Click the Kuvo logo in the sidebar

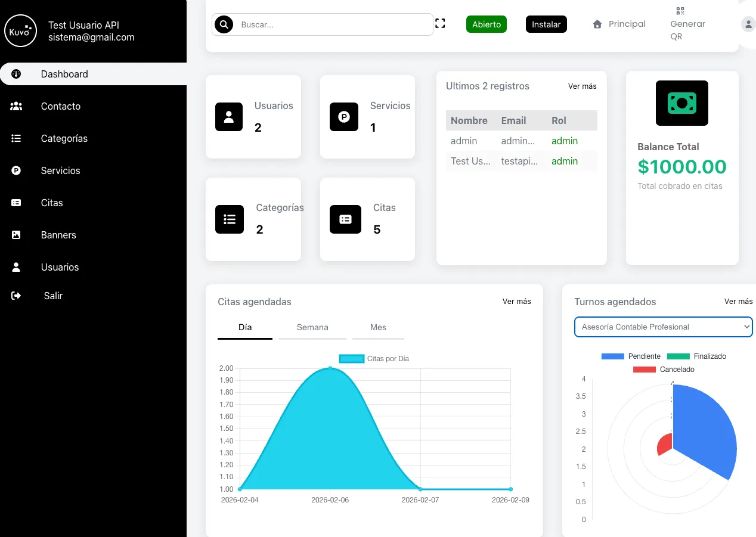[x=21, y=30]
